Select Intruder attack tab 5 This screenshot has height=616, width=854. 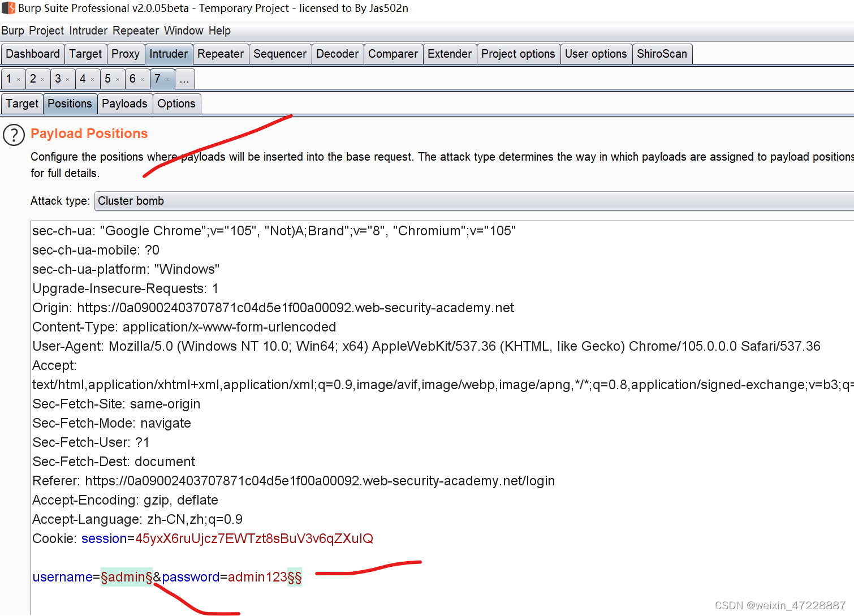[108, 79]
